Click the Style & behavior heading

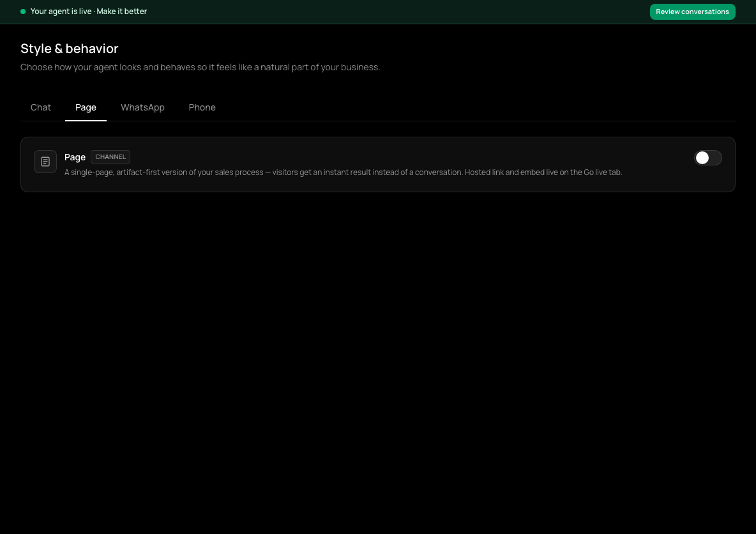pos(70,49)
